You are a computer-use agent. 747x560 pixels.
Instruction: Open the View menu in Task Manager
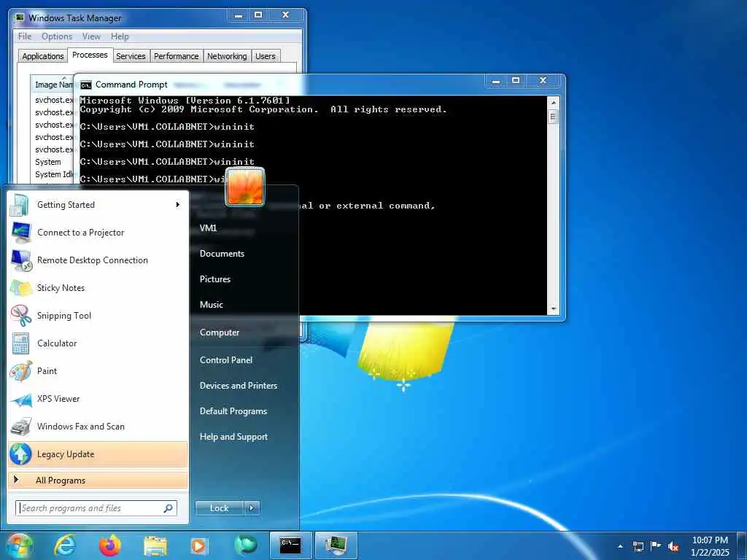[91, 36]
